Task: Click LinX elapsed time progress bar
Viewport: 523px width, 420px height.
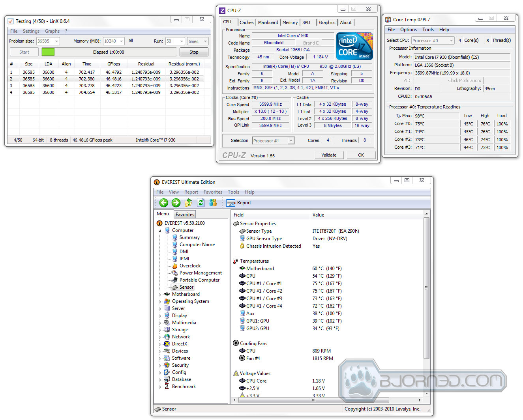Action: pos(109,52)
